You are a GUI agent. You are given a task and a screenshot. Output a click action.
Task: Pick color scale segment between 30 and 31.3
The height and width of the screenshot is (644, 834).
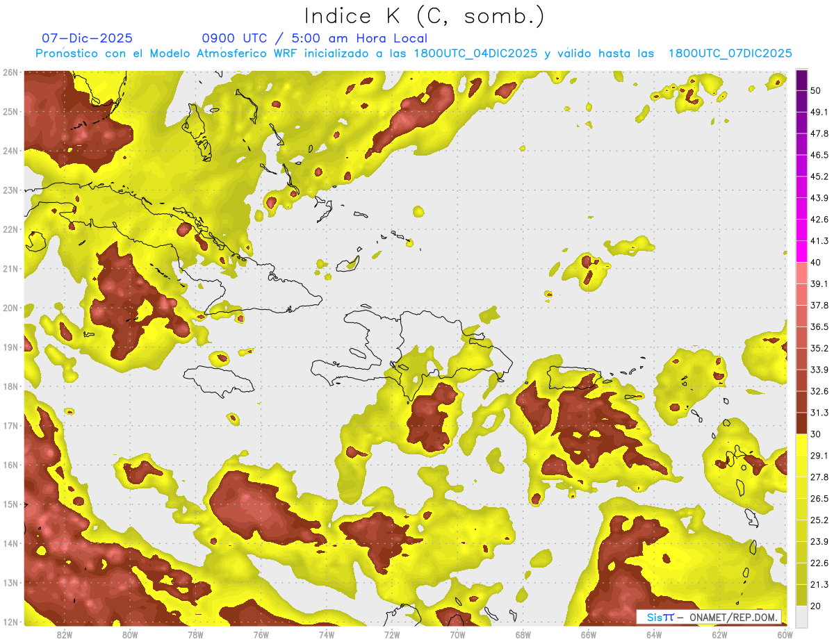802,423
